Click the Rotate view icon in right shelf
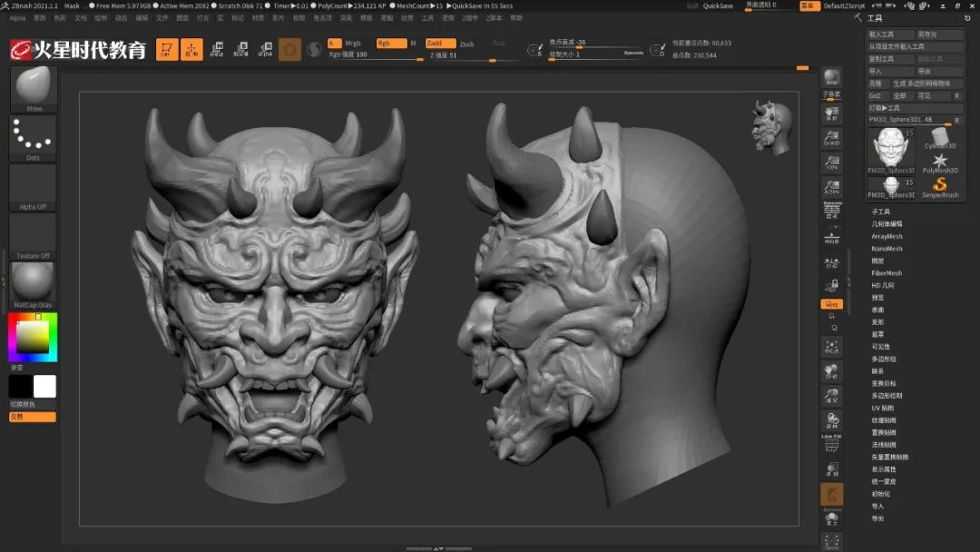The image size is (980, 552). [831, 420]
